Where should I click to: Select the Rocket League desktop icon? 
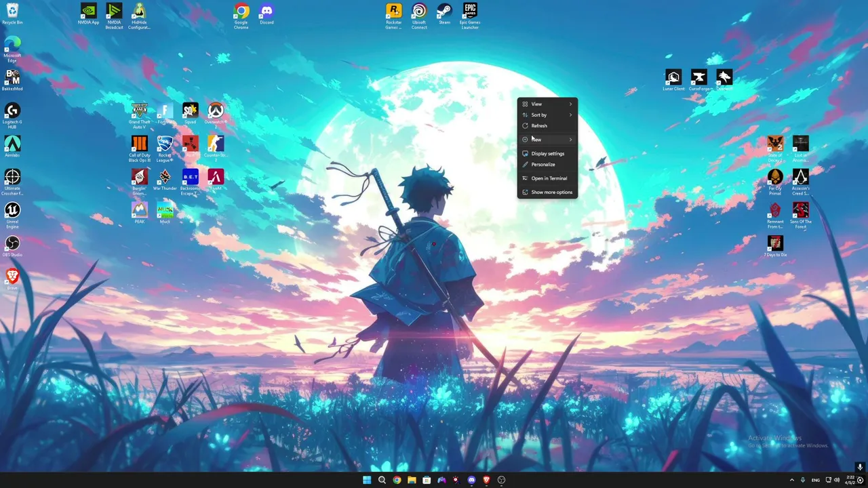pos(165,149)
